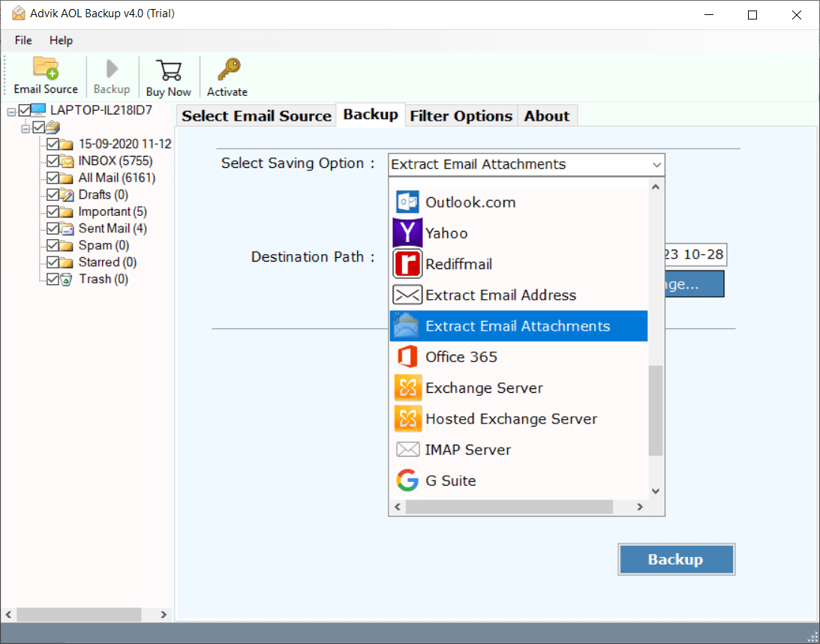Click the All Mail folder icon
820x644 pixels.
pos(67,178)
